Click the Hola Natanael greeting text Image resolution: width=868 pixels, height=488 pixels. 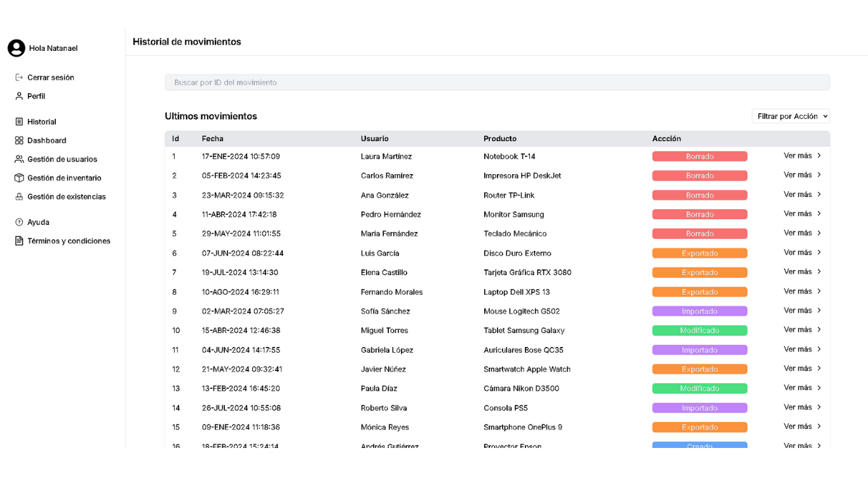[53, 48]
